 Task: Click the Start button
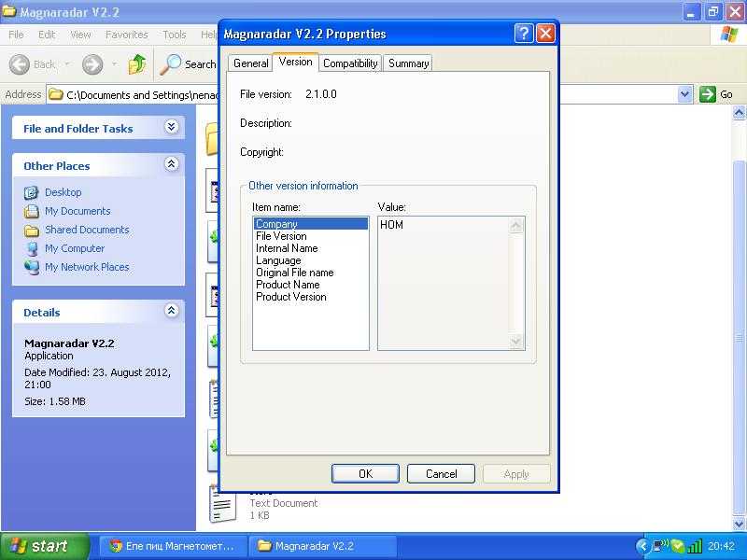pos(45,546)
